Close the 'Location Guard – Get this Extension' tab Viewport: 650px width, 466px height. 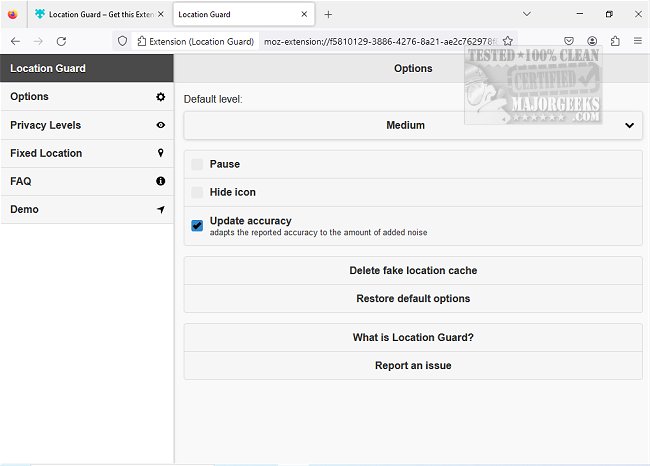pyautogui.click(x=161, y=14)
